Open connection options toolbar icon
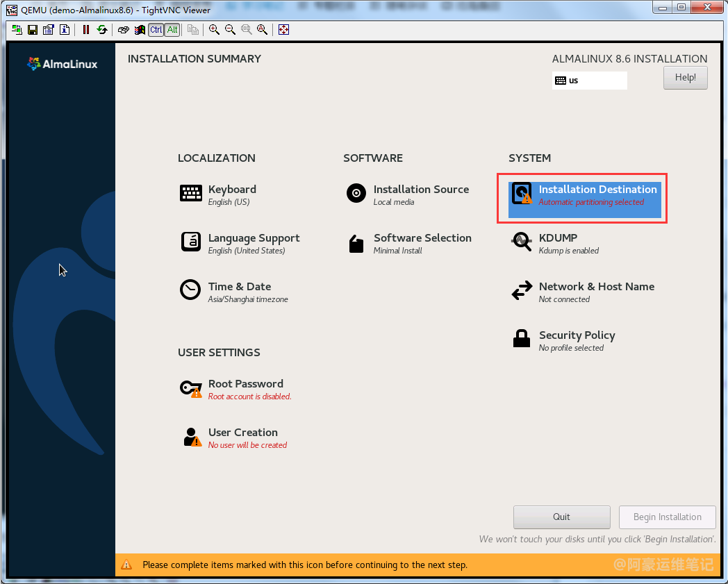The image size is (728, 584). [49, 30]
